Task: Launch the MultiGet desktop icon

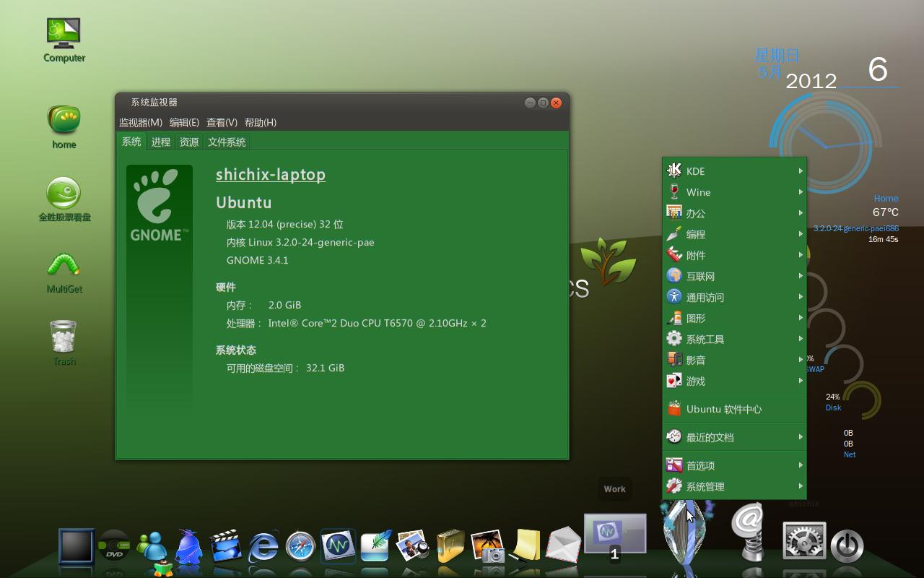Action: (x=64, y=272)
